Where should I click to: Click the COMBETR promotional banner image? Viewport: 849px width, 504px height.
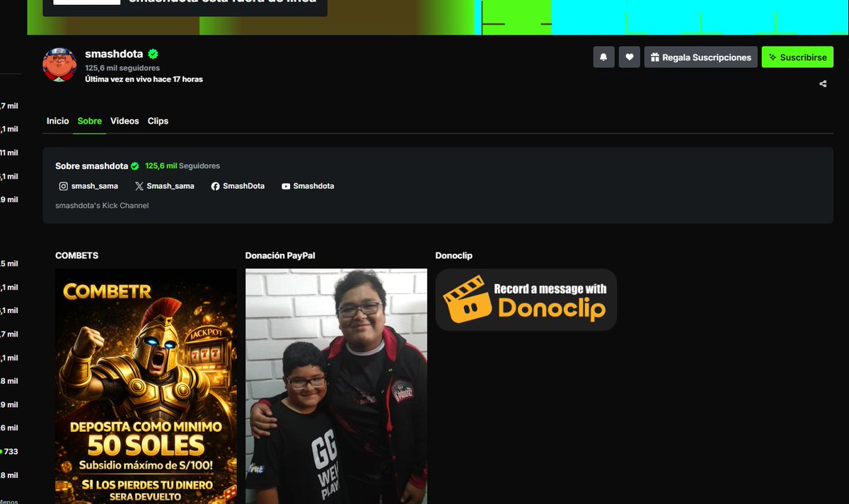pos(146,386)
